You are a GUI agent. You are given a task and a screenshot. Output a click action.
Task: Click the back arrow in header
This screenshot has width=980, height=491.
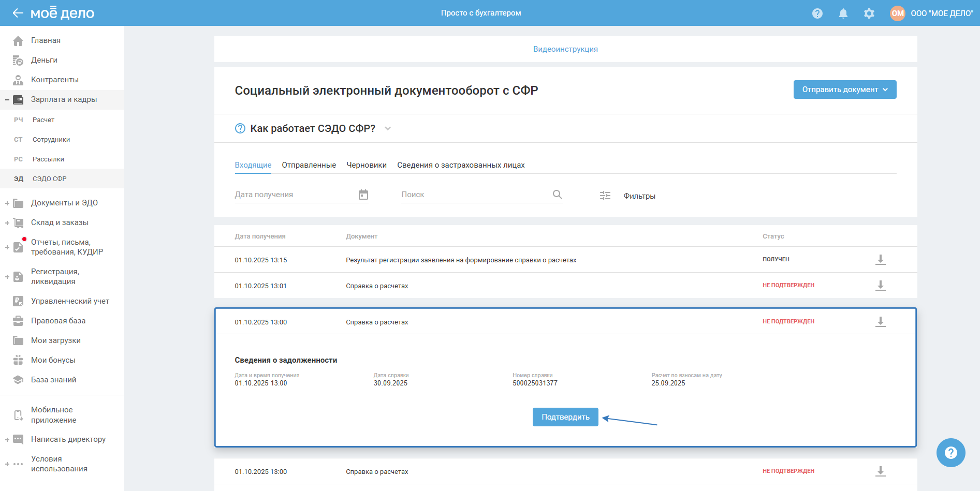18,13
